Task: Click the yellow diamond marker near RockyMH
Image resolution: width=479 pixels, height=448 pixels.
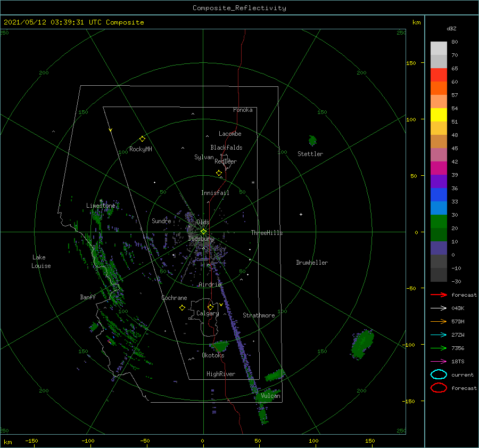Action: (142, 139)
